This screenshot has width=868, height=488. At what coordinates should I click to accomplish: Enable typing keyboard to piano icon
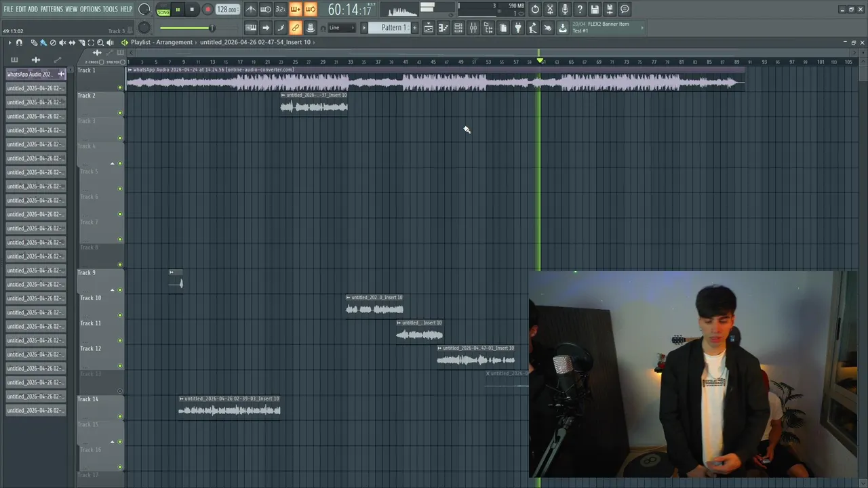pos(251,28)
